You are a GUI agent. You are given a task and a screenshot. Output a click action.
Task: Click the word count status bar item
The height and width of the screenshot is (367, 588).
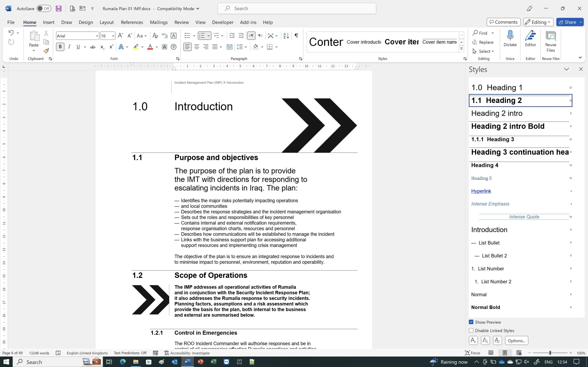coord(39,353)
